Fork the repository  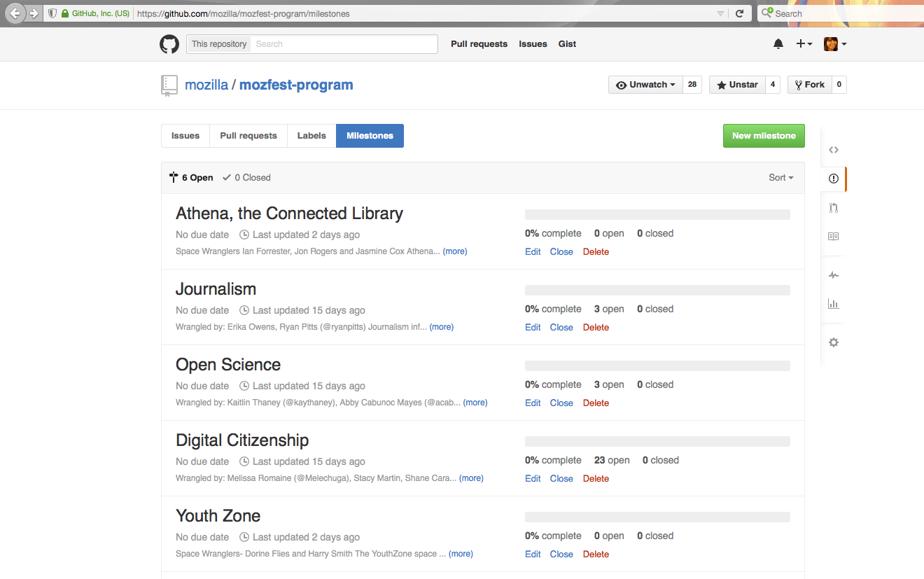point(809,85)
